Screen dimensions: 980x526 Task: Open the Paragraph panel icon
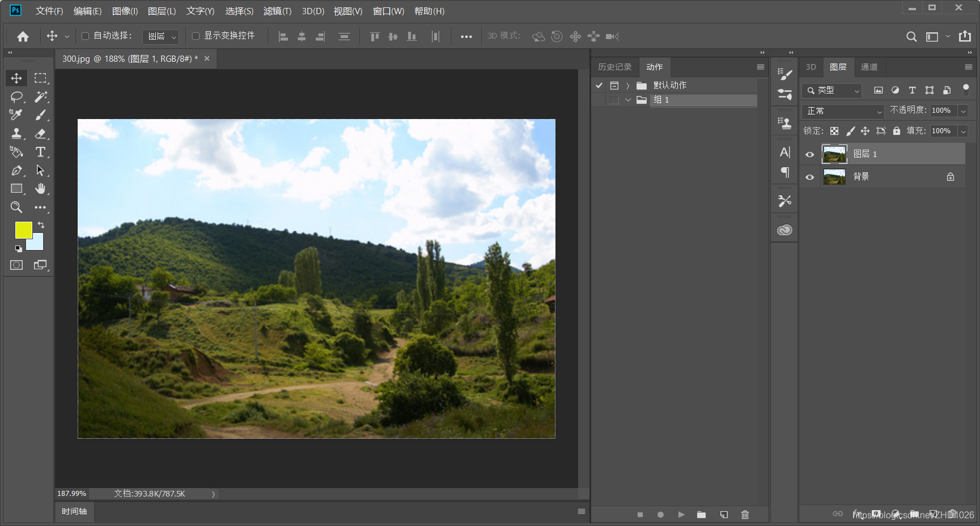point(784,172)
